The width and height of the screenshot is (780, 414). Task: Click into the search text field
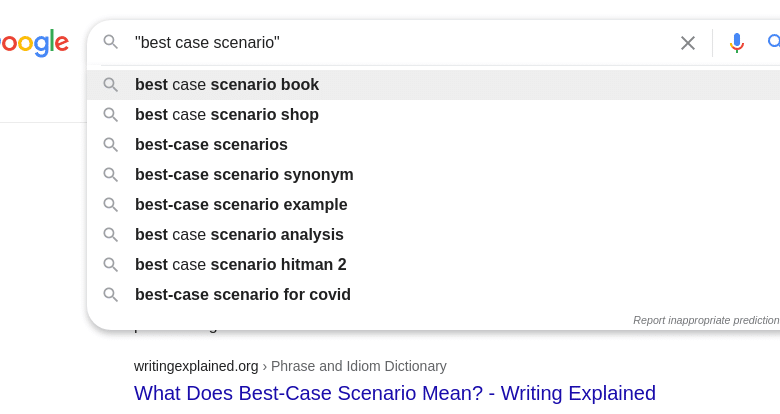400,43
